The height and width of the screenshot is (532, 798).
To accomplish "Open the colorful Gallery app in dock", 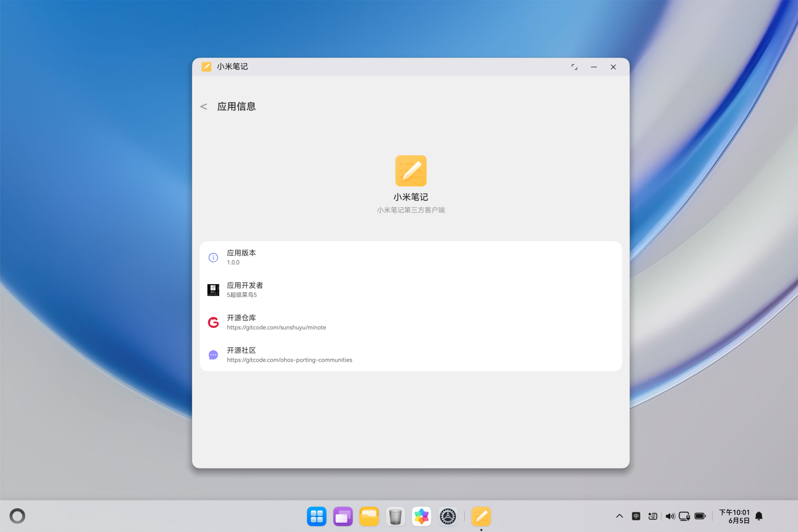I will 422,516.
